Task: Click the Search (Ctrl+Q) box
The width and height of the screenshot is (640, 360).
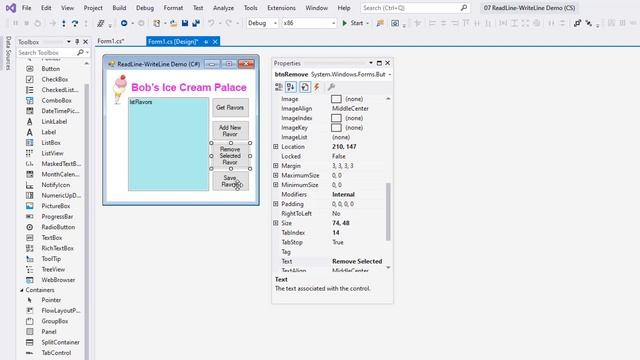Action: 415,8
